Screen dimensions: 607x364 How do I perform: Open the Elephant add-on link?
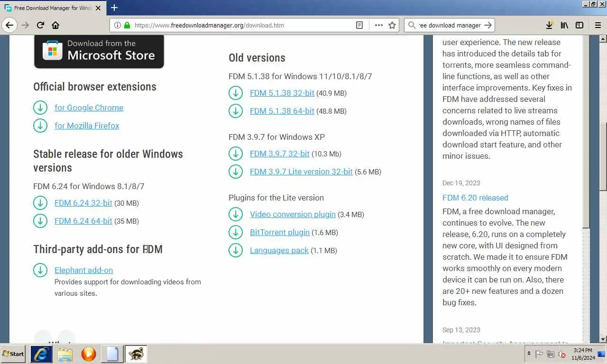[x=83, y=270]
